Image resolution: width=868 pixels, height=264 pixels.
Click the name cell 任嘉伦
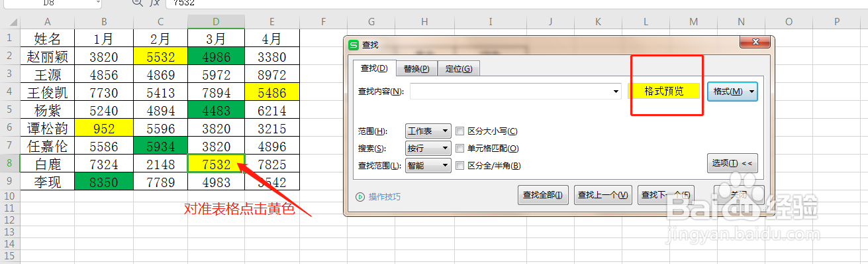pyautogui.click(x=48, y=146)
